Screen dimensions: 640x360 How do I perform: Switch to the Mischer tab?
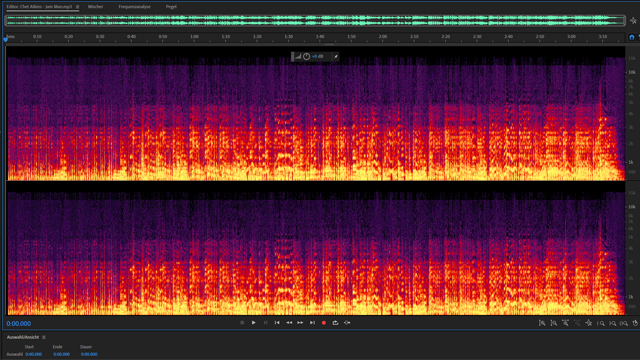pyautogui.click(x=96, y=7)
